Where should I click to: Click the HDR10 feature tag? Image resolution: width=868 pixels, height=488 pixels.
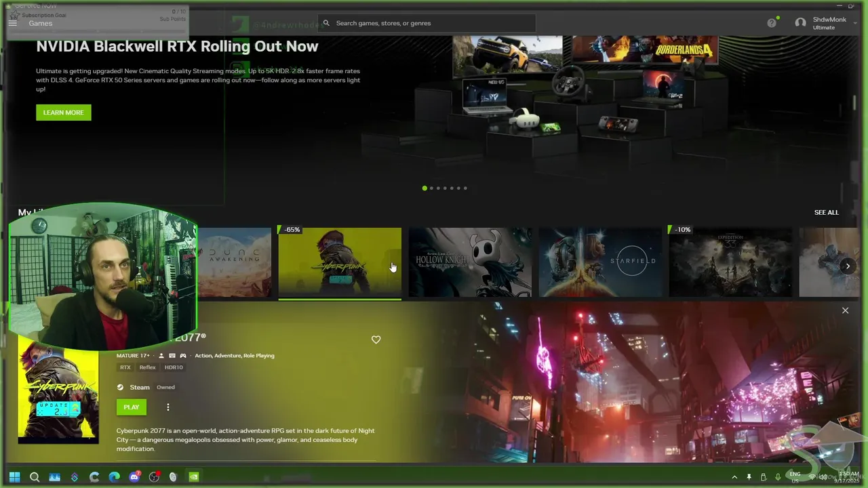pyautogui.click(x=174, y=367)
